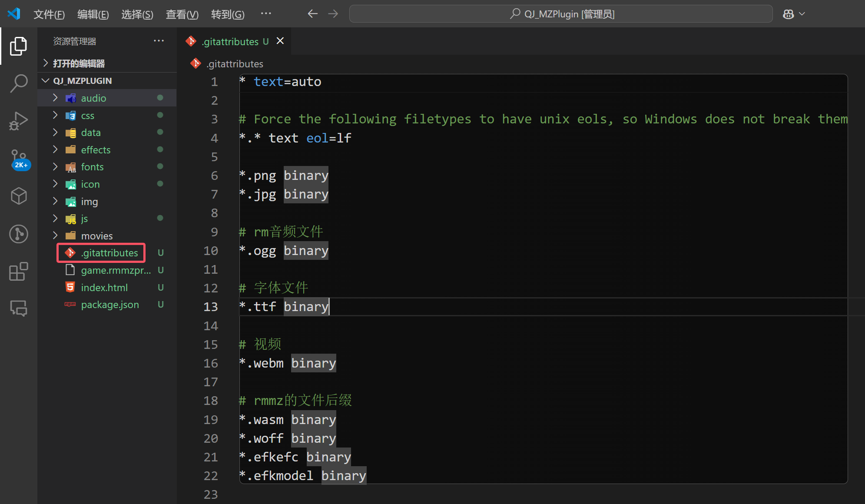The width and height of the screenshot is (865, 504).
Task: Open package.json in explorer
Action: [x=107, y=305]
